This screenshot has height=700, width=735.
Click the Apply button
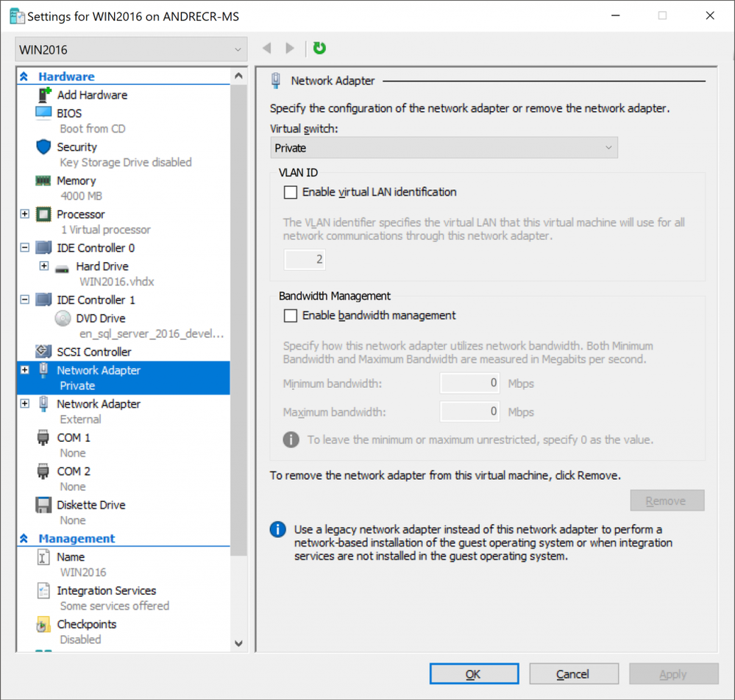[x=674, y=674]
